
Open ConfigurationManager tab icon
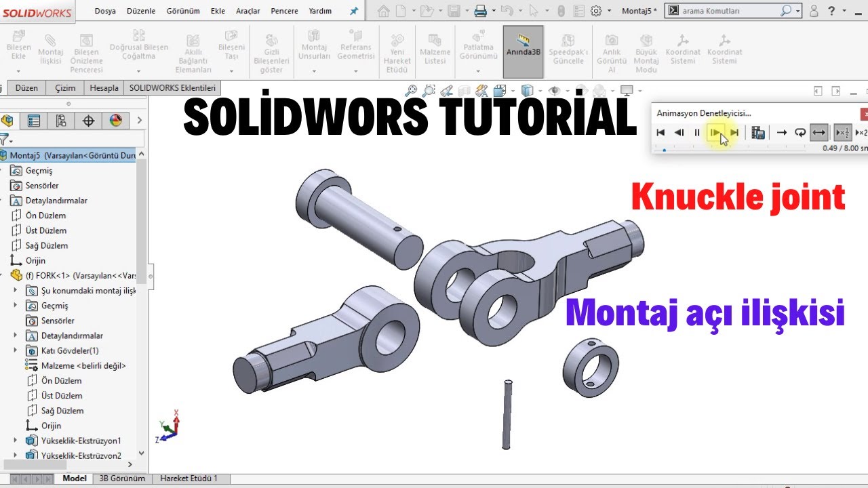pos(61,121)
